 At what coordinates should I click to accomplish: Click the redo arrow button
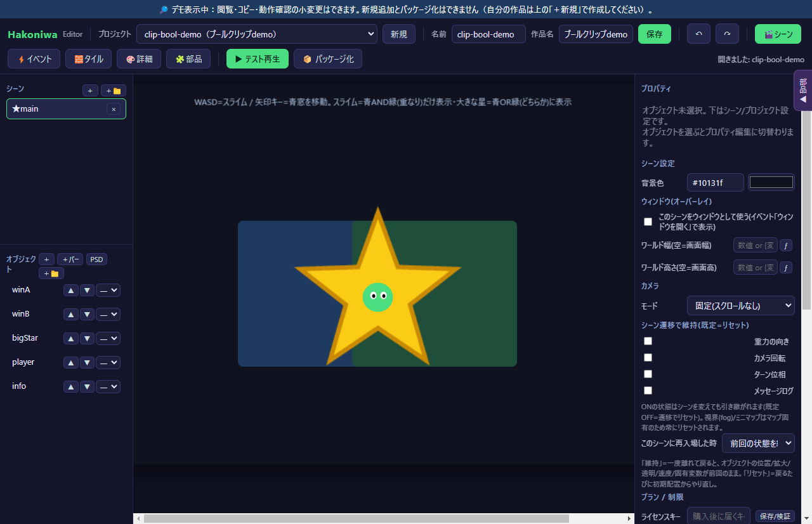(x=727, y=34)
